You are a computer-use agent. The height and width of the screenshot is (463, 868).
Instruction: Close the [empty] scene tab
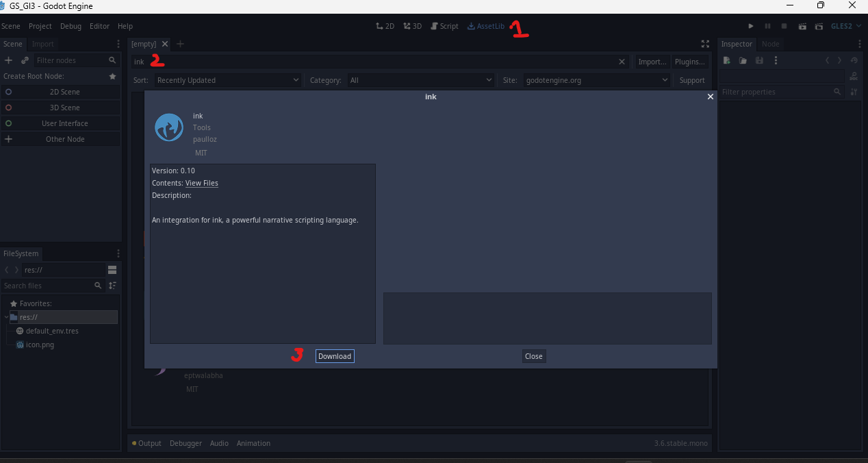coord(165,44)
